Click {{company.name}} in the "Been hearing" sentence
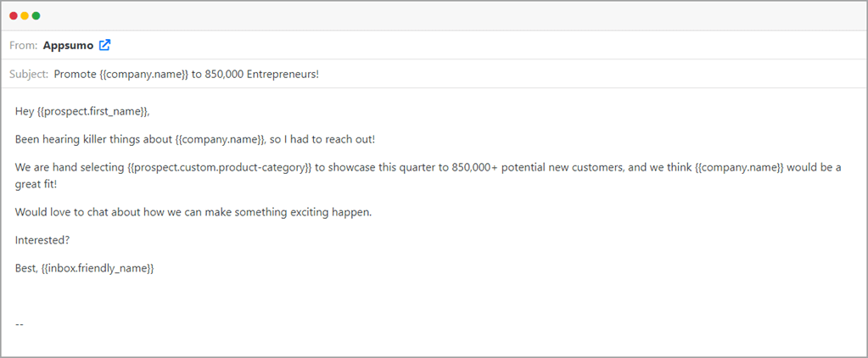Image resolution: width=868 pixels, height=358 pixels. (221, 138)
